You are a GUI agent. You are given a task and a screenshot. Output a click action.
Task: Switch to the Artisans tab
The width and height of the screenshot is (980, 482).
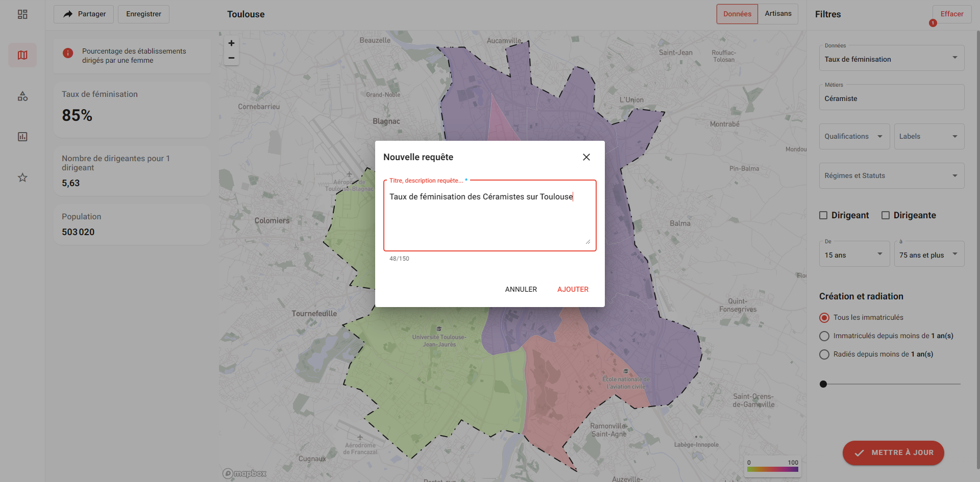point(778,14)
